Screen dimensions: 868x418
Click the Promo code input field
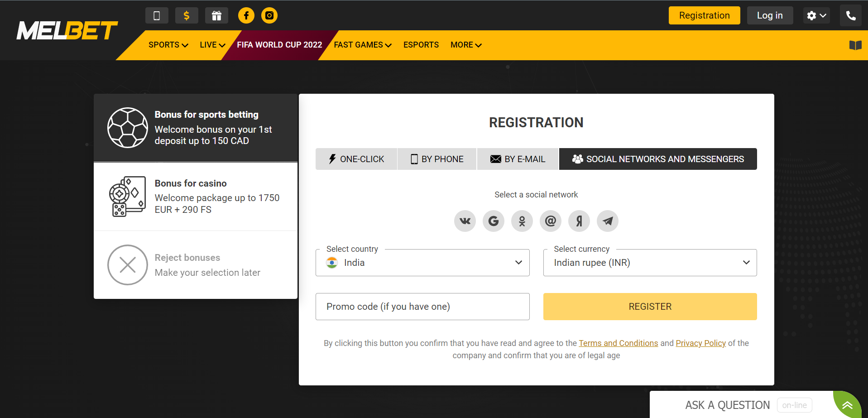(x=422, y=307)
